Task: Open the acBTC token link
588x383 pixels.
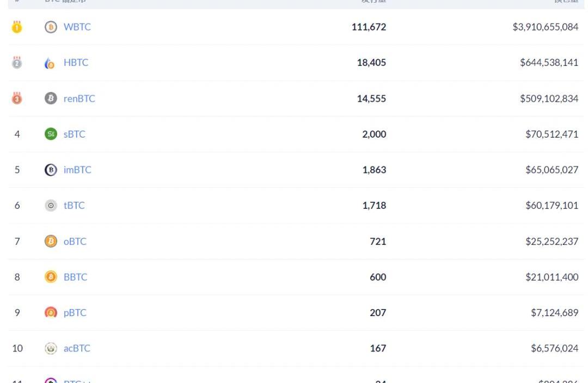Action: (77, 348)
